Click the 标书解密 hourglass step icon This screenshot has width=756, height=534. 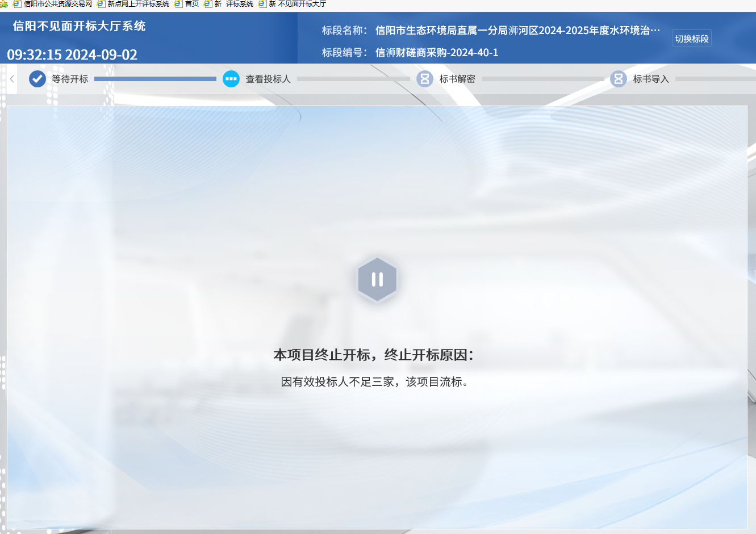425,79
